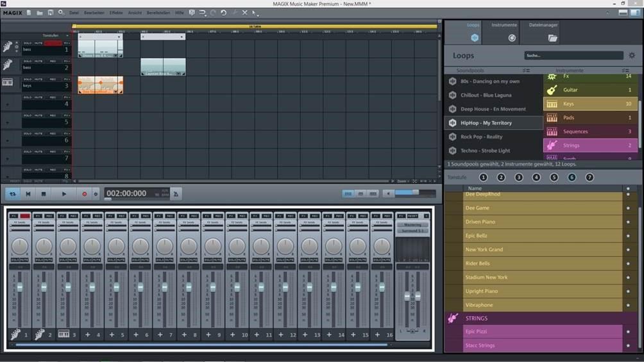Toggle MUTE on track 2 bass
The image size is (644, 362).
pos(38,61)
